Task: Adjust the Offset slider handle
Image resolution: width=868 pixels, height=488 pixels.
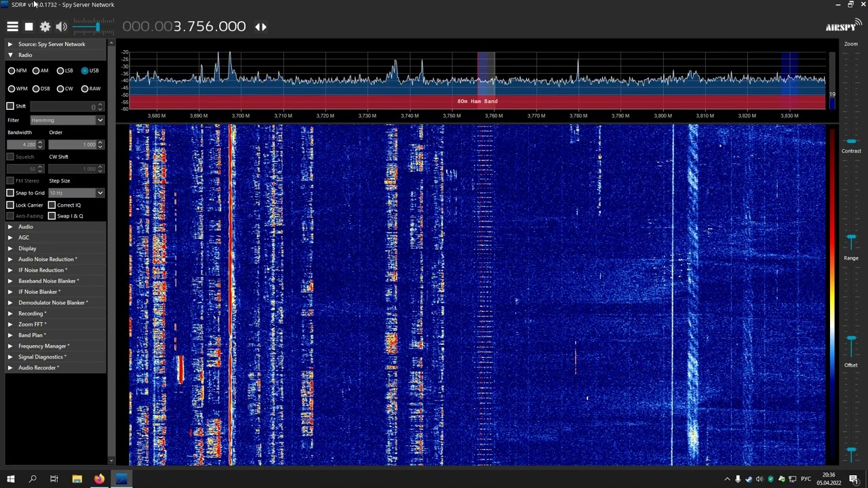Action: 851,451
